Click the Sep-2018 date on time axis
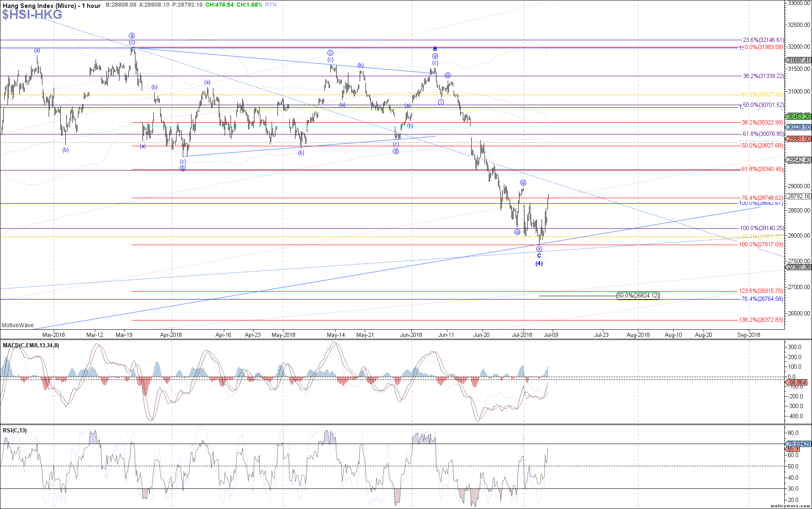Screen dimensions: 812x509 tap(749, 335)
